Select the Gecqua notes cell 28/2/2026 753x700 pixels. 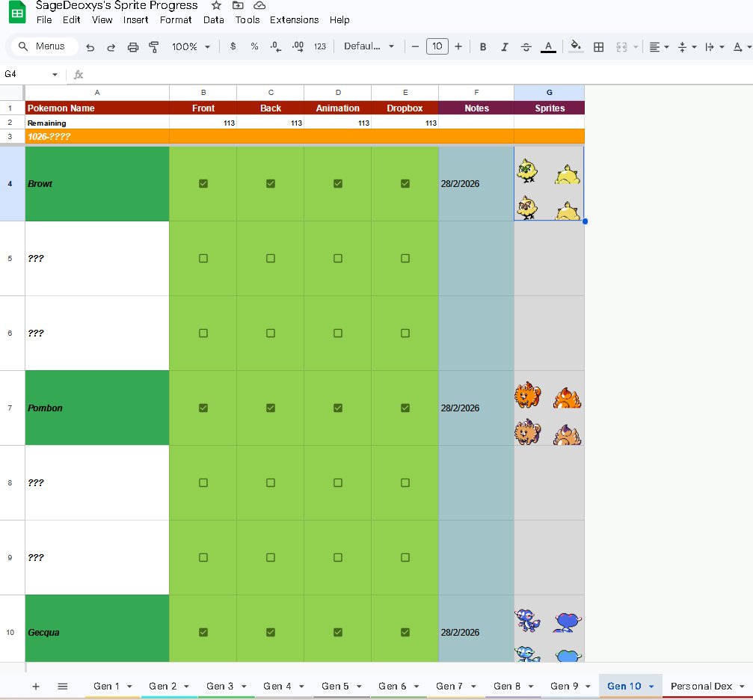pos(476,629)
